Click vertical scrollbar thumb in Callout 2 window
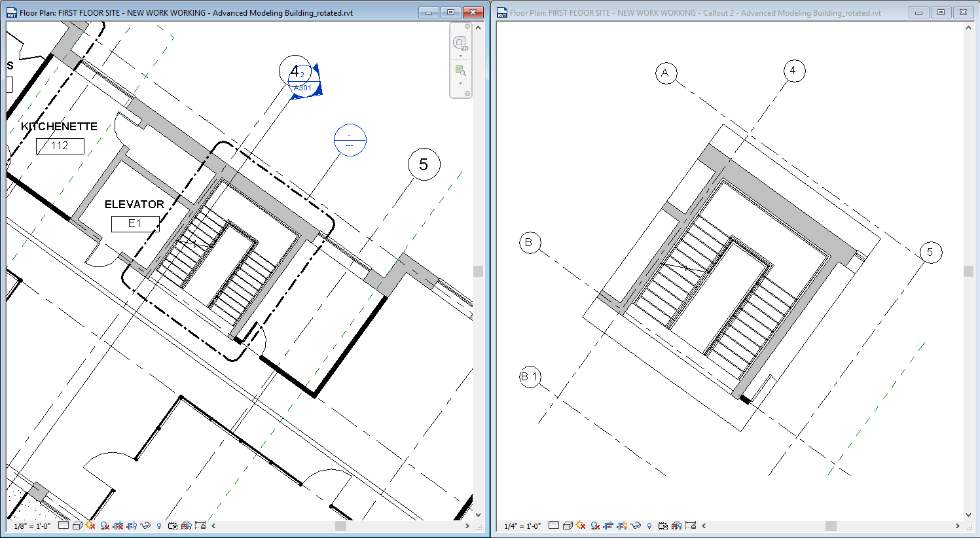 pos(968,271)
